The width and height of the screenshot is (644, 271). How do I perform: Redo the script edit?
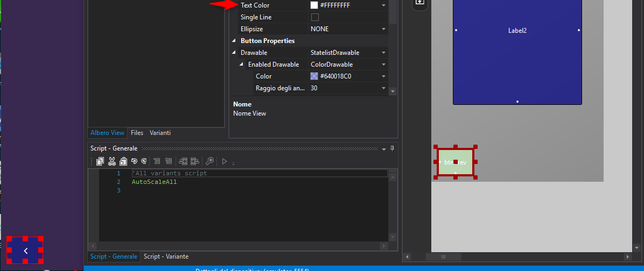(x=144, y=161)
